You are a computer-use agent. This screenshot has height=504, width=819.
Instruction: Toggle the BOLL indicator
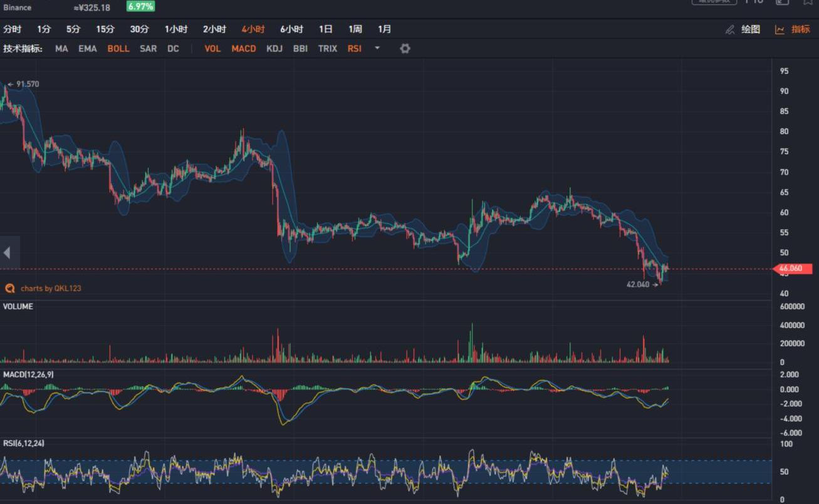(118, 48)
